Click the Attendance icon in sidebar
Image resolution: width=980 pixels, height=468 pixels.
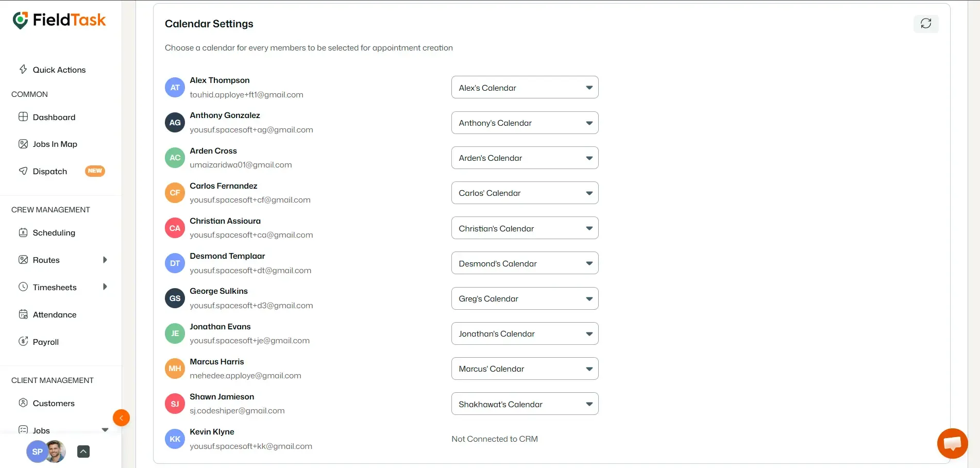pyautogui.click(x=23, y=314)
